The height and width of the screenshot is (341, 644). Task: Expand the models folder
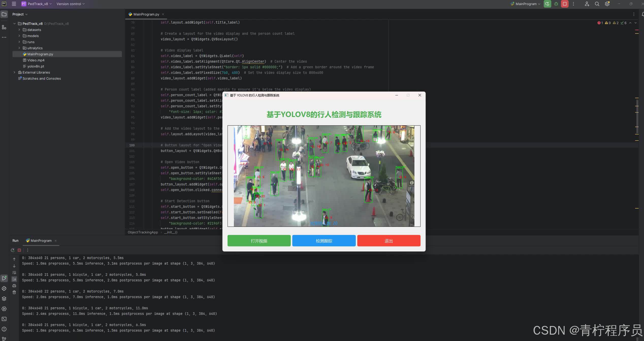19,36
